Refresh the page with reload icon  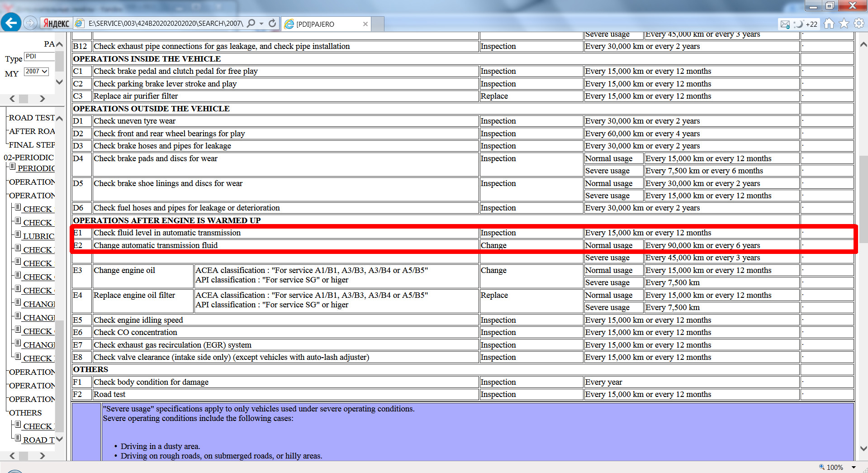272,24
